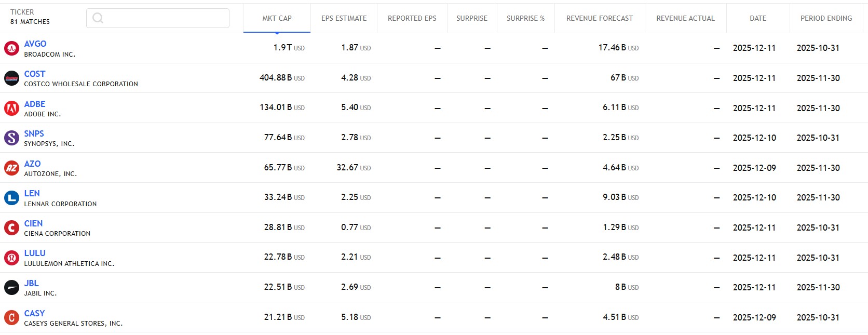Click the Broadcom company logo icon

pyautogui.click(x=11, y=48)
